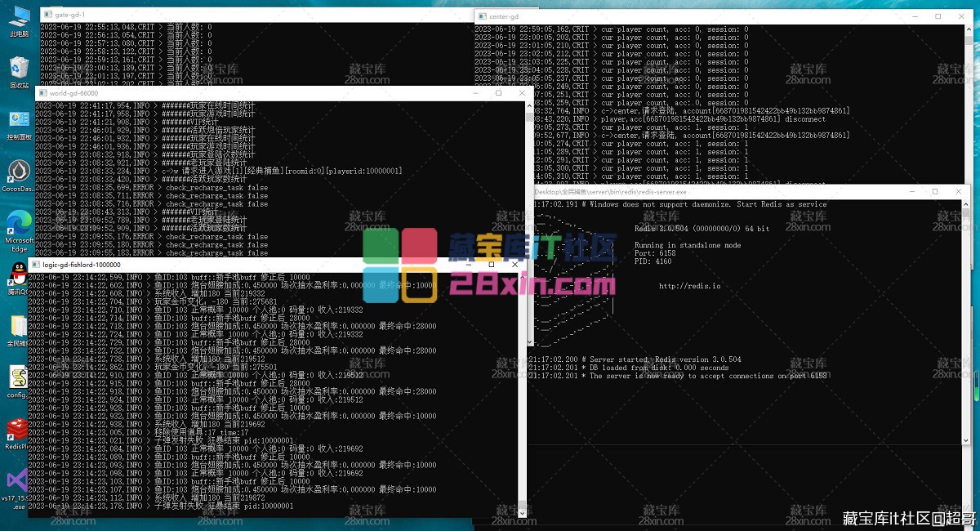
Task: Minimize the logic-gd-fishlord window
Action: point(468,265)
